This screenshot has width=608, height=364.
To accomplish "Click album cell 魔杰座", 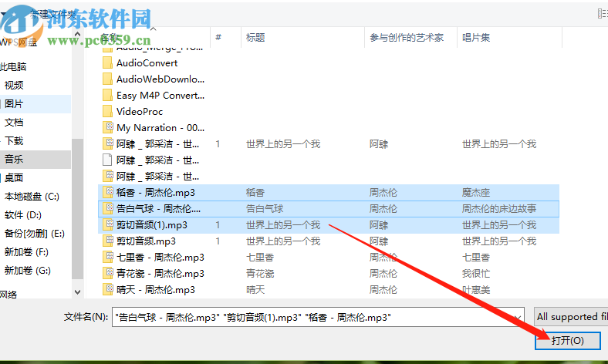I will [476, 192].
